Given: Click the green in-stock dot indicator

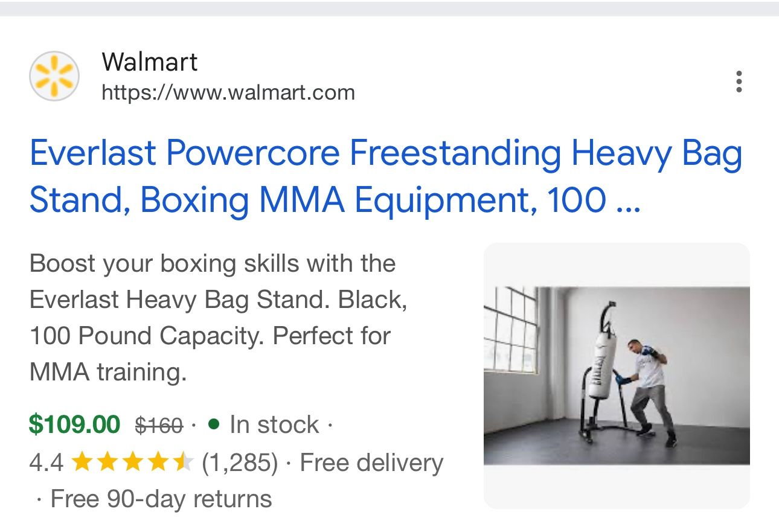Looking at the screenshot, I should coord(213,425).
